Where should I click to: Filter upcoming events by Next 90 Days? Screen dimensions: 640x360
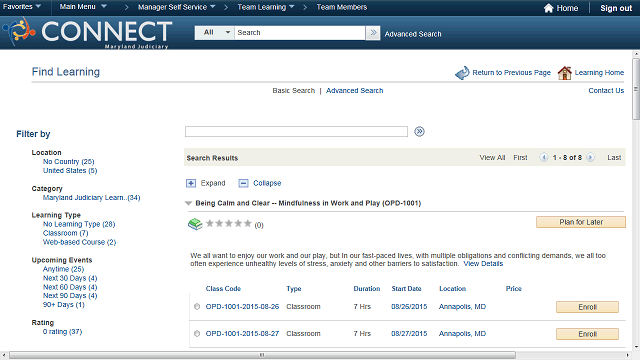(70, 296)
